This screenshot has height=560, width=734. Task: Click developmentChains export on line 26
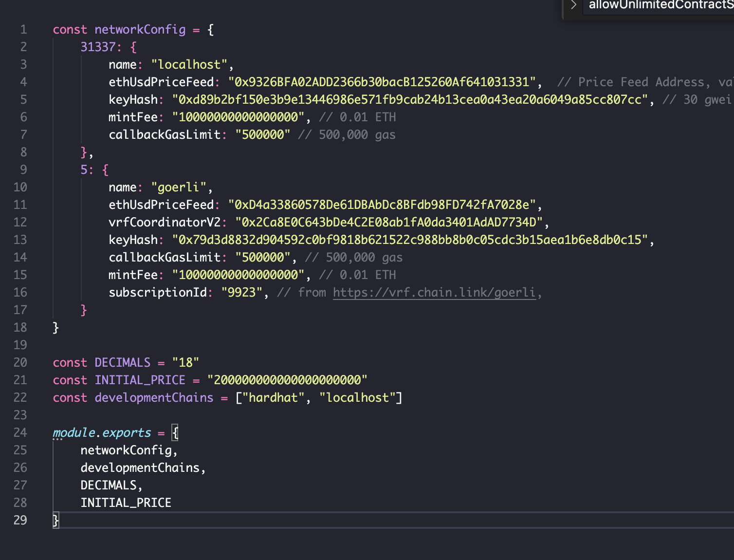tap(140, 468)
